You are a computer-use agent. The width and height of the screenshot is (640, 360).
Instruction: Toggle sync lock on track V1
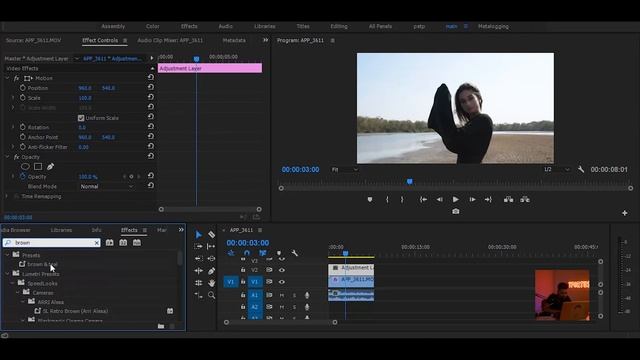click(x=269, y=282)
